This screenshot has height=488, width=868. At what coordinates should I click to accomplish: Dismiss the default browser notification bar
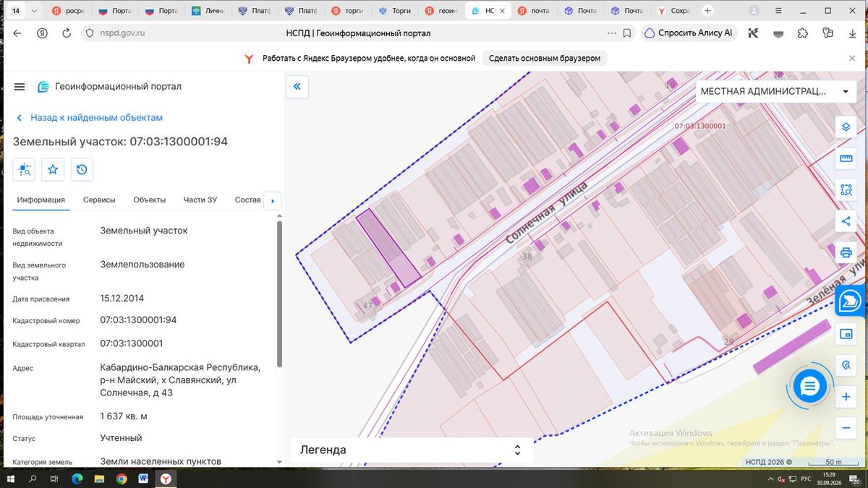851,58
